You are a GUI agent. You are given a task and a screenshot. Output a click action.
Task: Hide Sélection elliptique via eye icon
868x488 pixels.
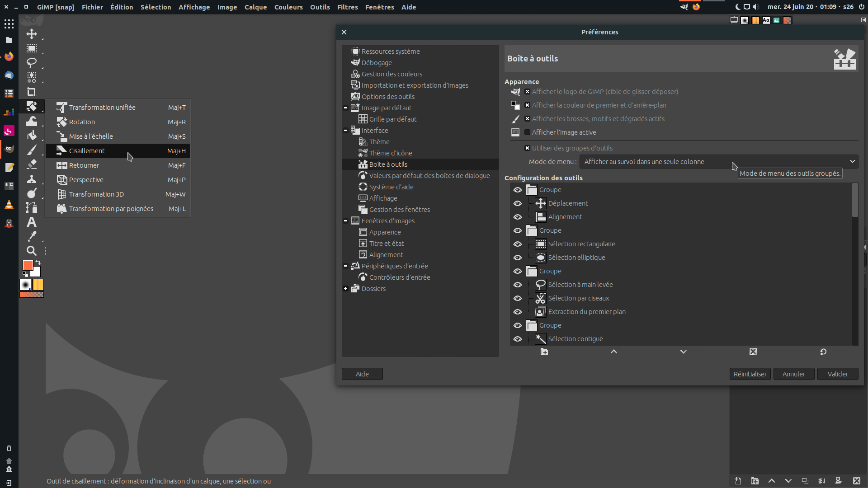[x=518, y=258]
